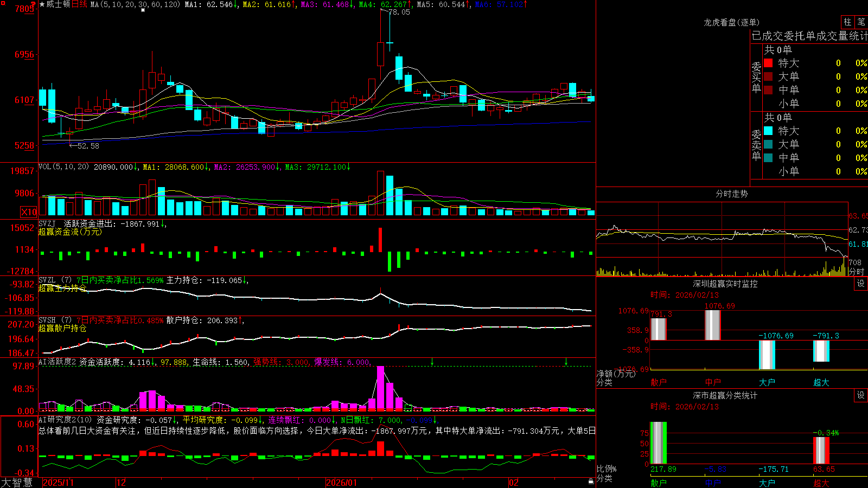
Task: Click the 大智慧 logo at bottom-left
Action: [17, 483]
